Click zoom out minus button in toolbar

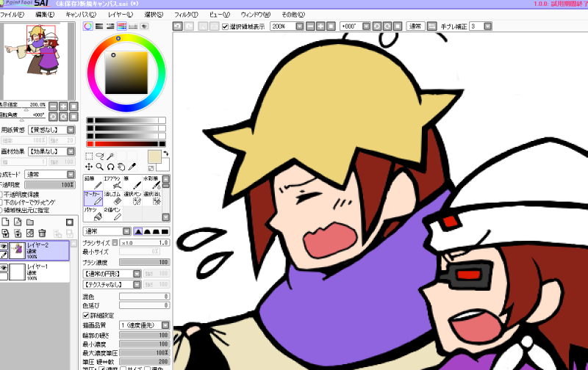[310, 26]
